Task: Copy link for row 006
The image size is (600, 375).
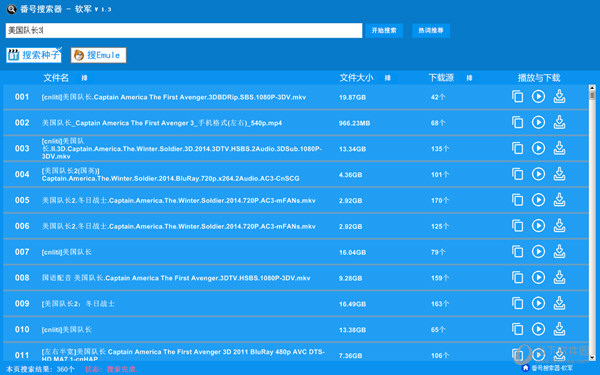Action: (x=517, y=226)
